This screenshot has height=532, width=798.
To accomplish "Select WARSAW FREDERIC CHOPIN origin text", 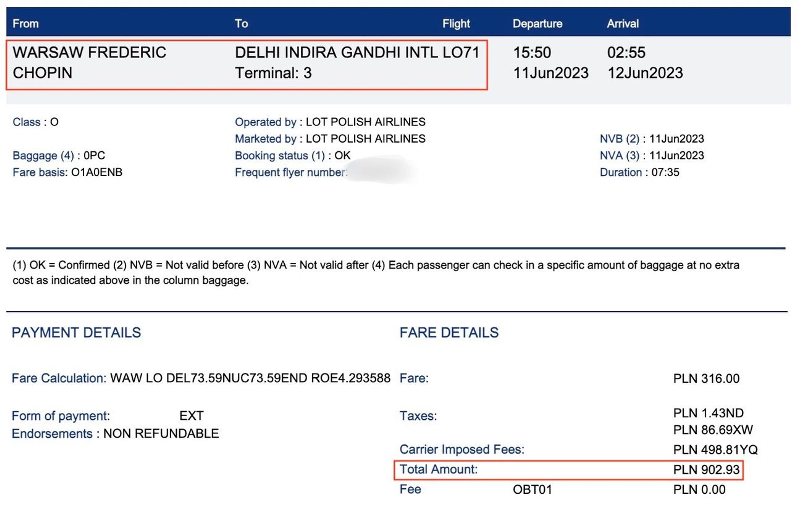I will [x=89, y=63].
